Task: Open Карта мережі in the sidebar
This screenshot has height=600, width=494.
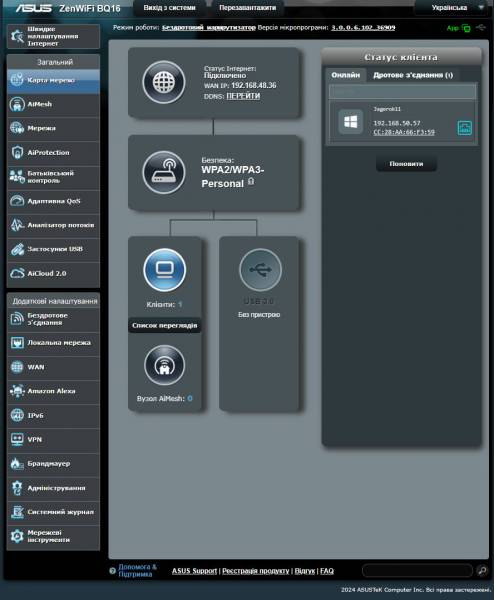Action: tap(53, 80)
